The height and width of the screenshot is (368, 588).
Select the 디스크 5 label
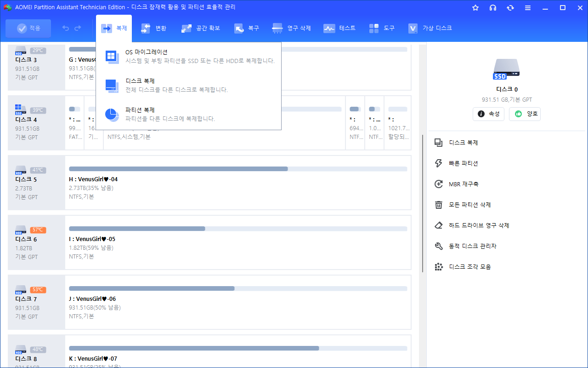[x=26, y=179]
